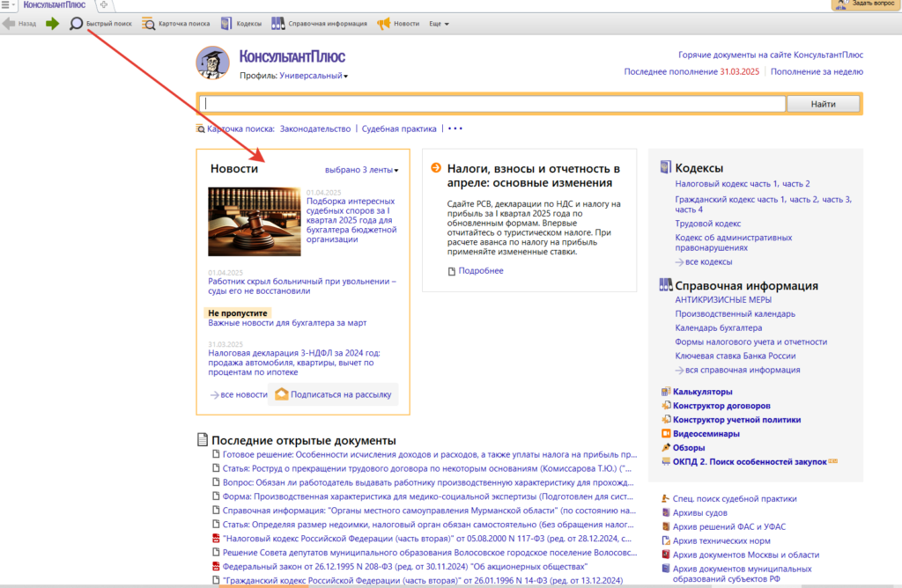Open Новости megaphone toolbar icon
902x588 pixels.
(x=384, y=24)
